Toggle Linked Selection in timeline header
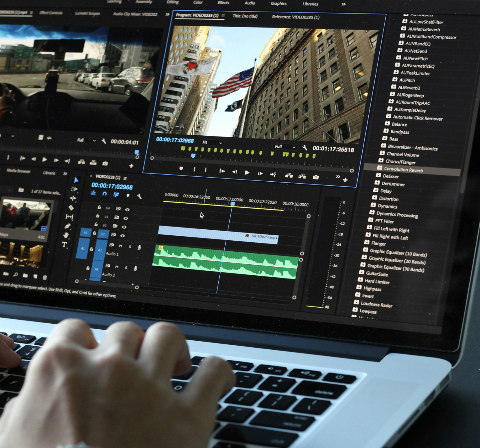Image resolution: width=480 pixels, height=448 pixels. [x=116, y=194]
